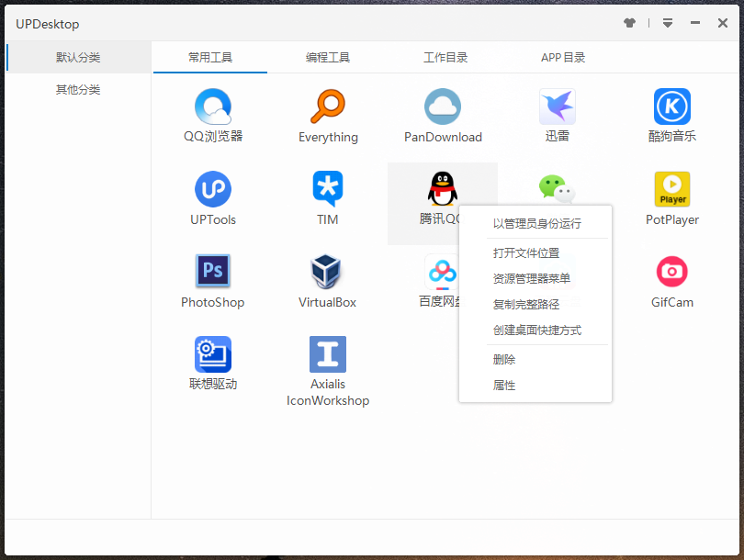
Task: Open the title bar dropdown menu
Action: coord(668,23)
